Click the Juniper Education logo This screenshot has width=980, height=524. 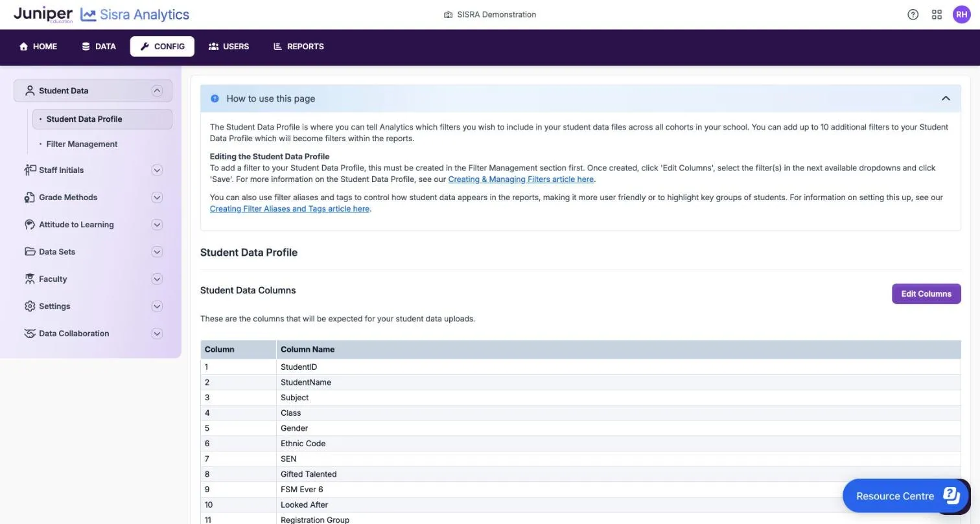click(x=43, y=14)
